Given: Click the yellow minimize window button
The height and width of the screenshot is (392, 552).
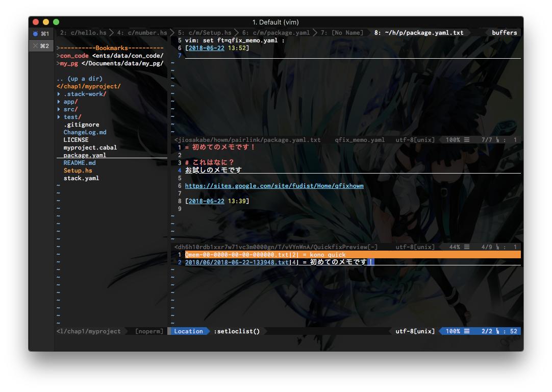Looking at the screenshot, I should pyautogui.click(x=46, y=22).
